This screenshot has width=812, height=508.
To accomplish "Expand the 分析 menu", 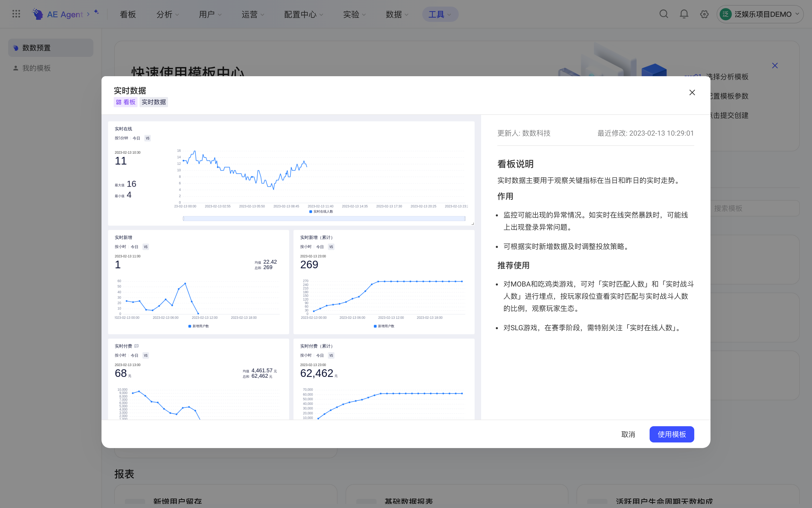I will pyautogui.click(x=168, y=14).
